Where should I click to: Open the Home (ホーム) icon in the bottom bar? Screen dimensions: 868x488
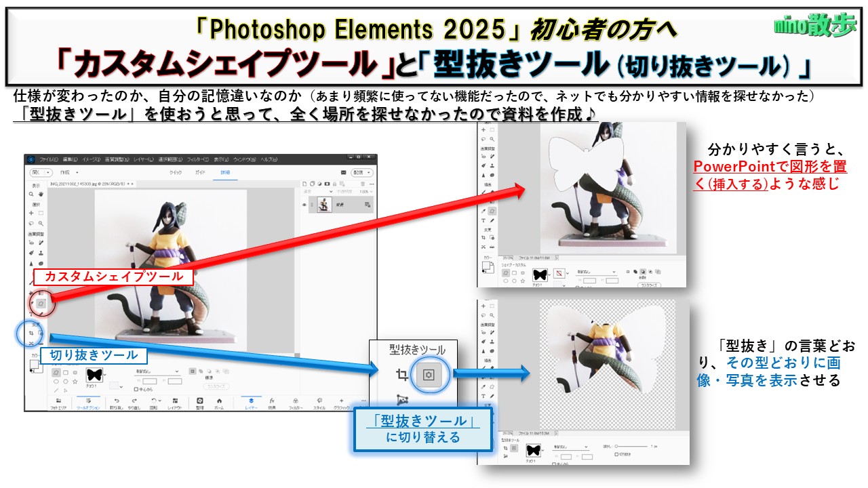219,403
